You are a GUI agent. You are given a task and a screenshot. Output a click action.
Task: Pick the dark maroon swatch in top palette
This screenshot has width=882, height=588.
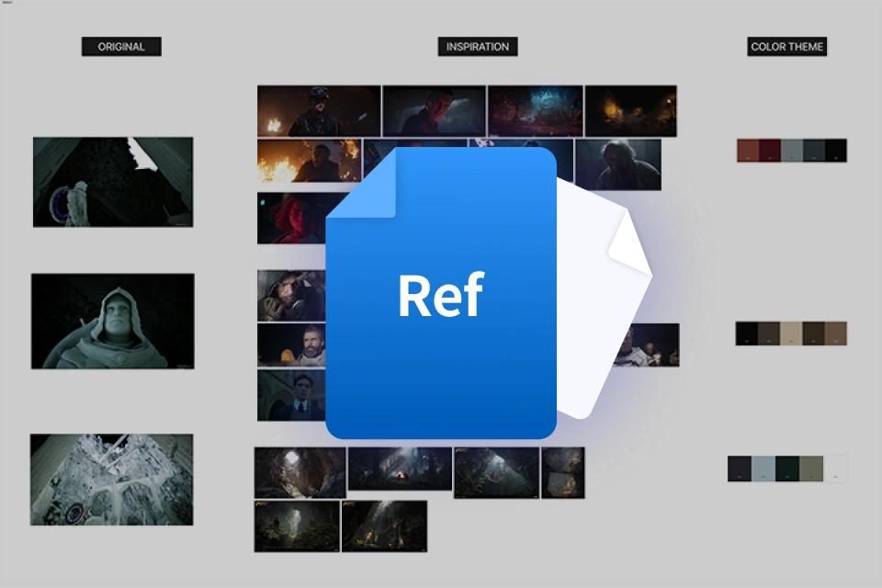click(x=770, y=151)
